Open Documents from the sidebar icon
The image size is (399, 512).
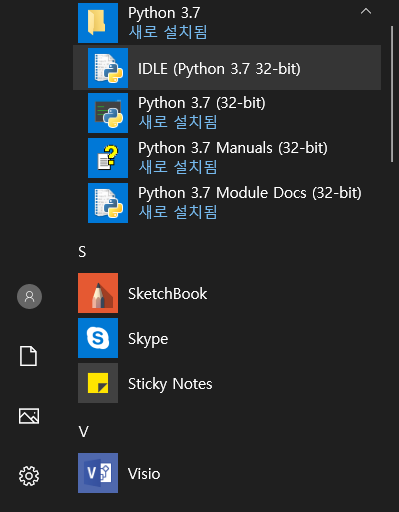[x=28, y=356]
